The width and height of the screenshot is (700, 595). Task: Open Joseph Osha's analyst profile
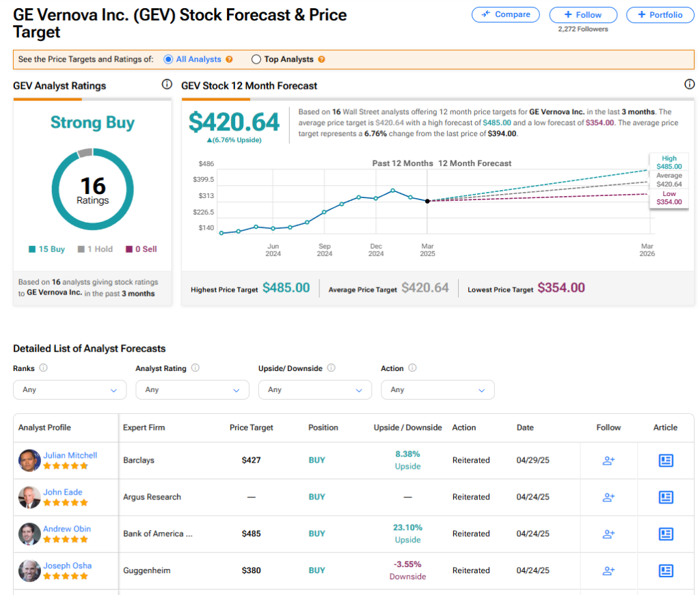68,566
